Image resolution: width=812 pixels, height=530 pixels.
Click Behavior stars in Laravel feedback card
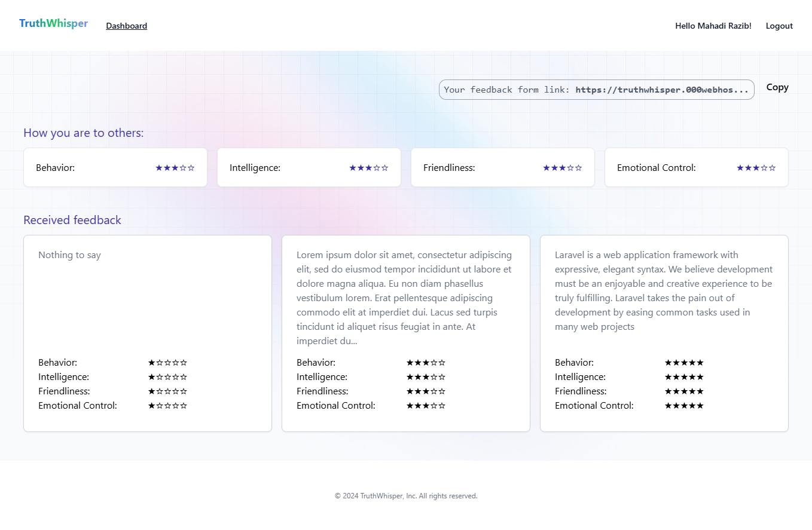click(x=684, y=363)
